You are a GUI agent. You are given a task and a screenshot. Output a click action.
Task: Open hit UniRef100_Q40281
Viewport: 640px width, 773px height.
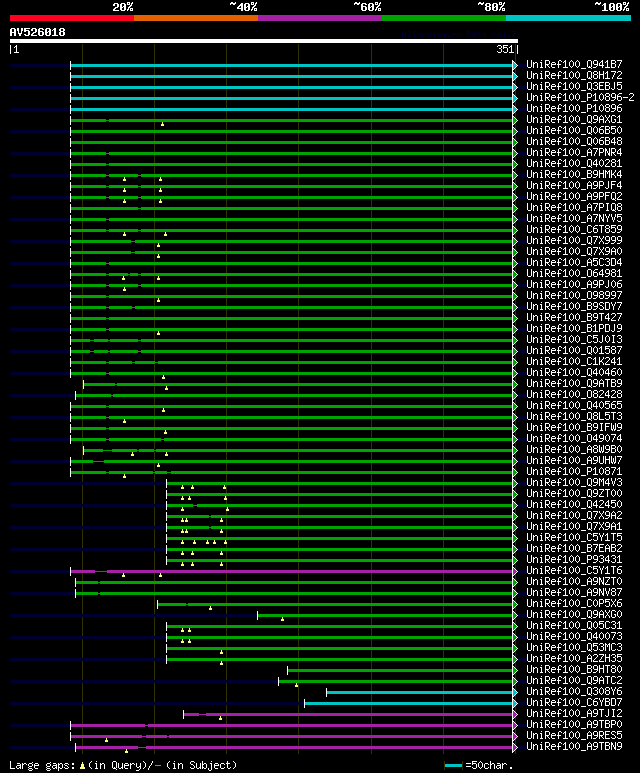(574, 163)
